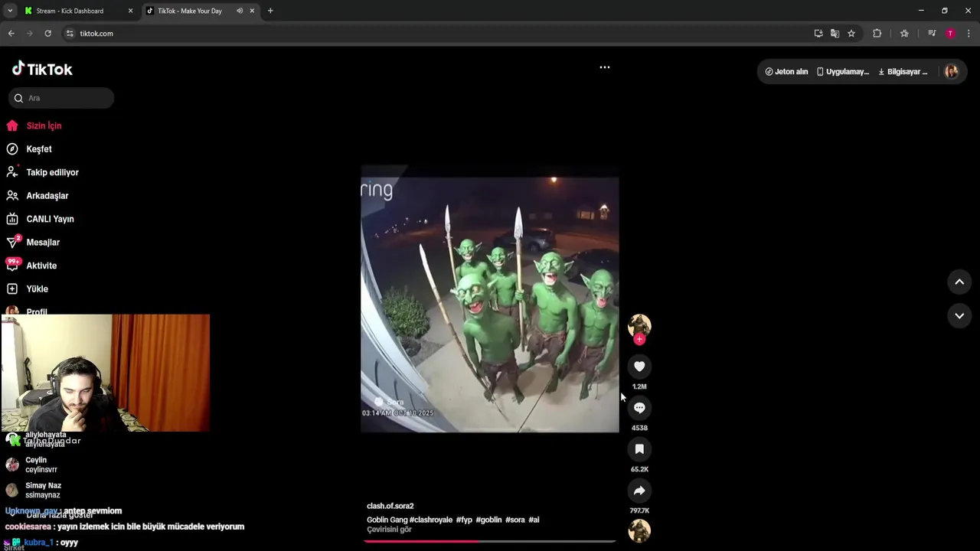980x551 pixels.
Task: Open Chrome three-dot menu
Action: tap(969, 34)
